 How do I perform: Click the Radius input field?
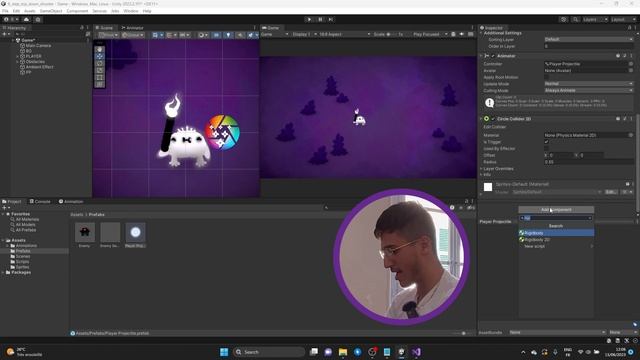click(589, 162)
